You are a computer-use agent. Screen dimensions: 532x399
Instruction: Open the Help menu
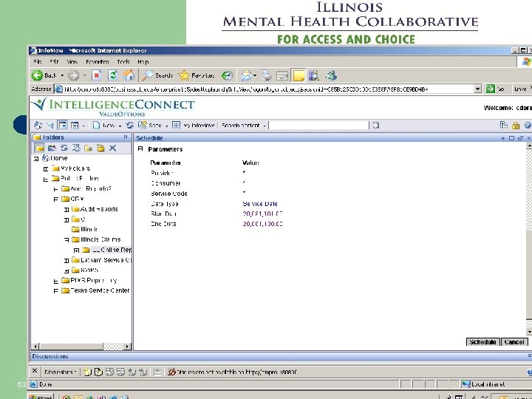click(143, 62)
